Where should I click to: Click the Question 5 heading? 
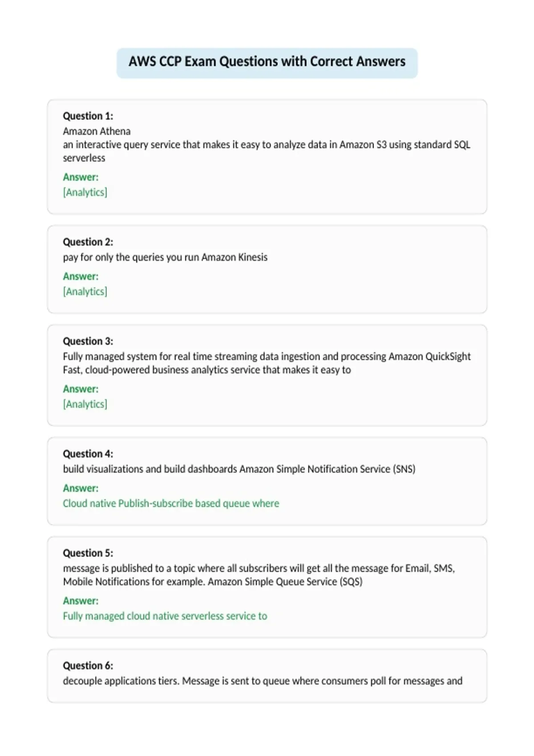[88, 553]
